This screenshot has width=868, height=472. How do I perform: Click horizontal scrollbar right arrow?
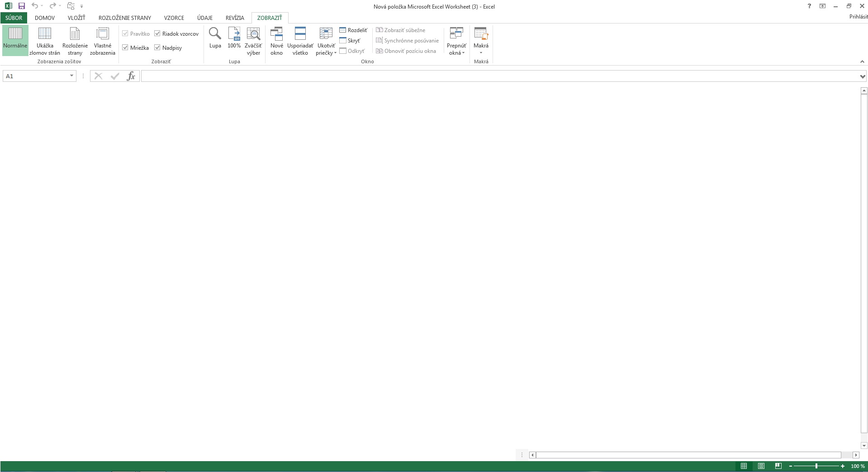pos(856,455)
